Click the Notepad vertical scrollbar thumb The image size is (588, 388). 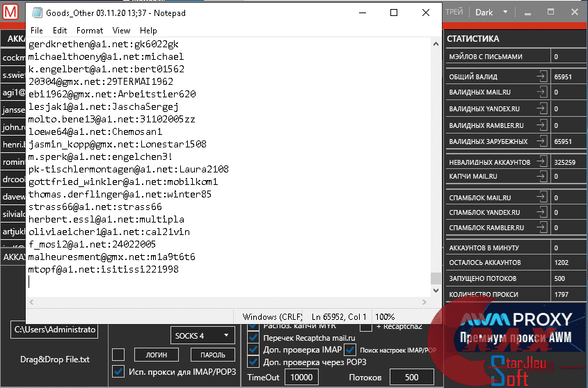coord(436,278)
